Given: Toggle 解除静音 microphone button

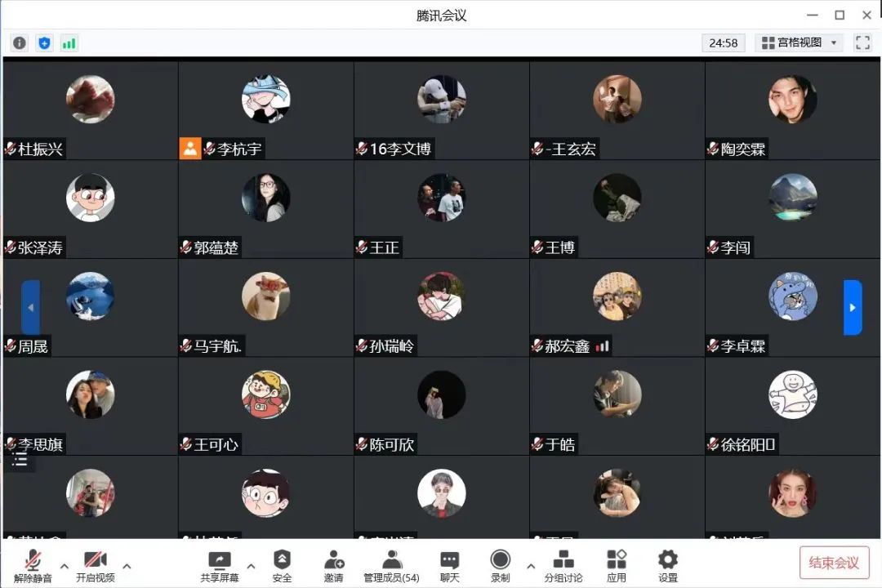Looking at the screenshot, I should [x=33, y=566].
